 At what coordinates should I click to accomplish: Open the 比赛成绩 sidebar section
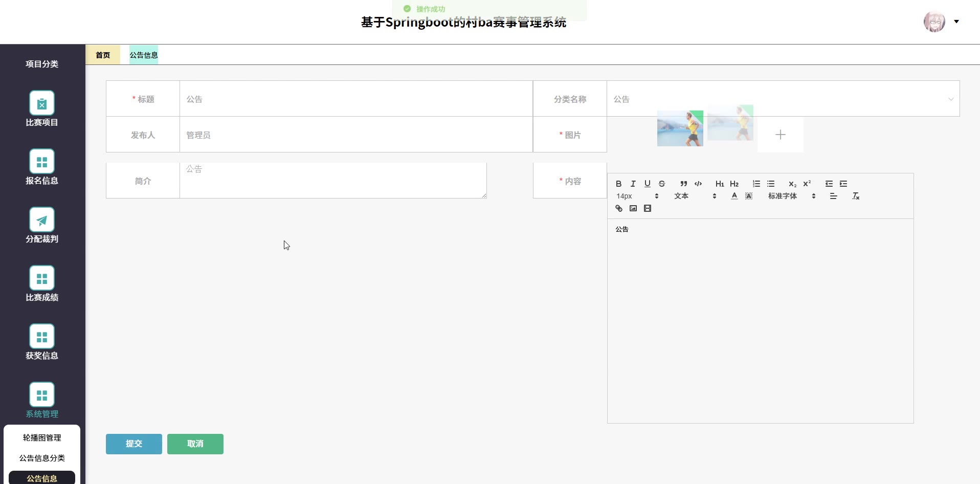point(42,284)
